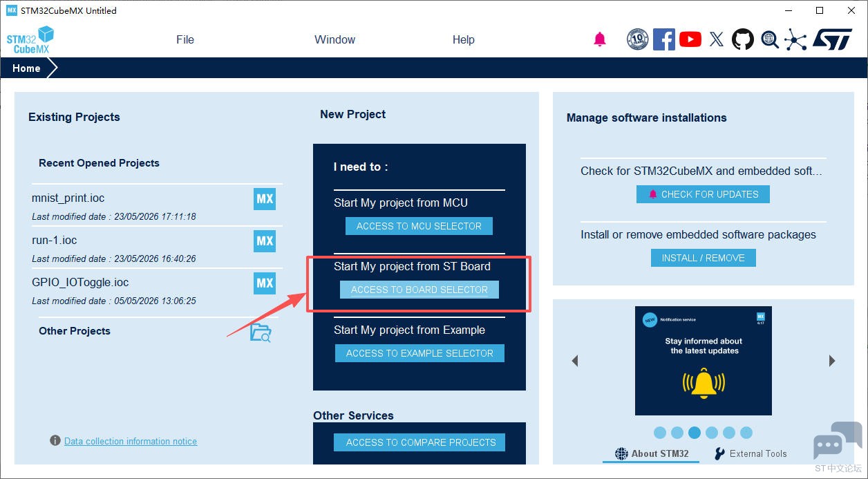Show previous banner with left arrow
This screenshot has height=479, width=868.
coord(574,361)
